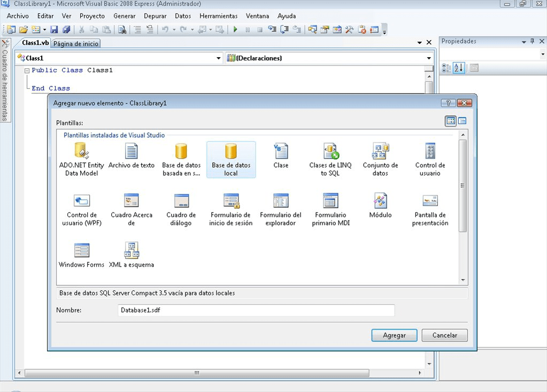This screenshot has width=547, height=392.
Task: Open the Redo history dropdown arrow
Action: 192,29
